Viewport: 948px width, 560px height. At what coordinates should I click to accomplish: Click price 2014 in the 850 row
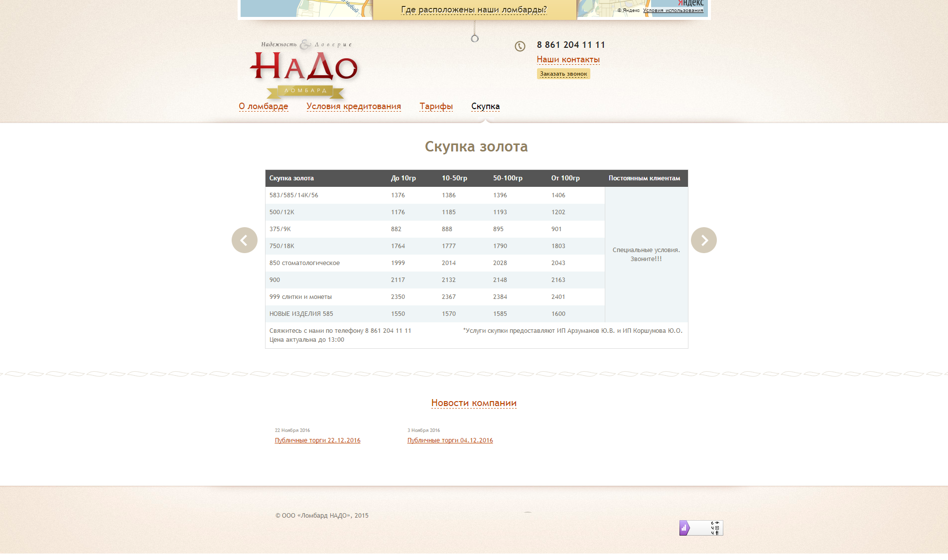tap(449, 263)
